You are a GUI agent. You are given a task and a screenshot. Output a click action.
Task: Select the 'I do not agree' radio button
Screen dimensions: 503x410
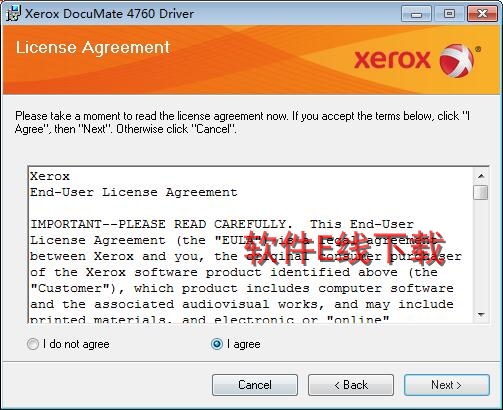[x=33, y=344]
